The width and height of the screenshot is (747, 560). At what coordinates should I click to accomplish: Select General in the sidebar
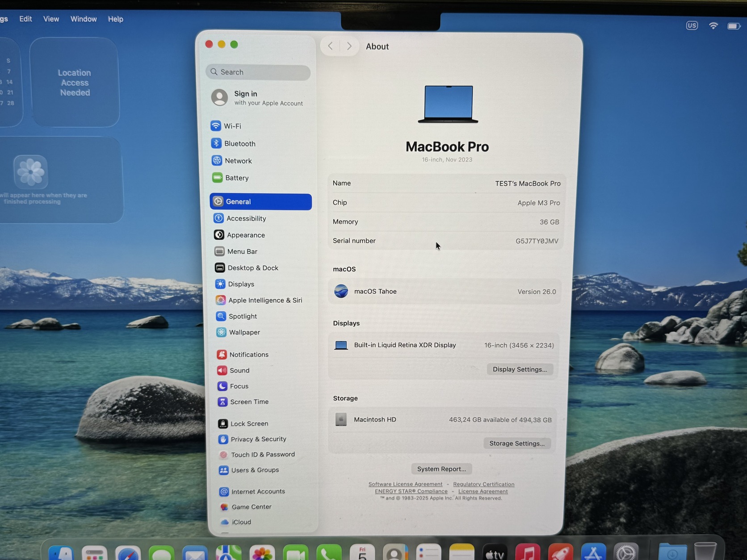click(x=261, y=201)
